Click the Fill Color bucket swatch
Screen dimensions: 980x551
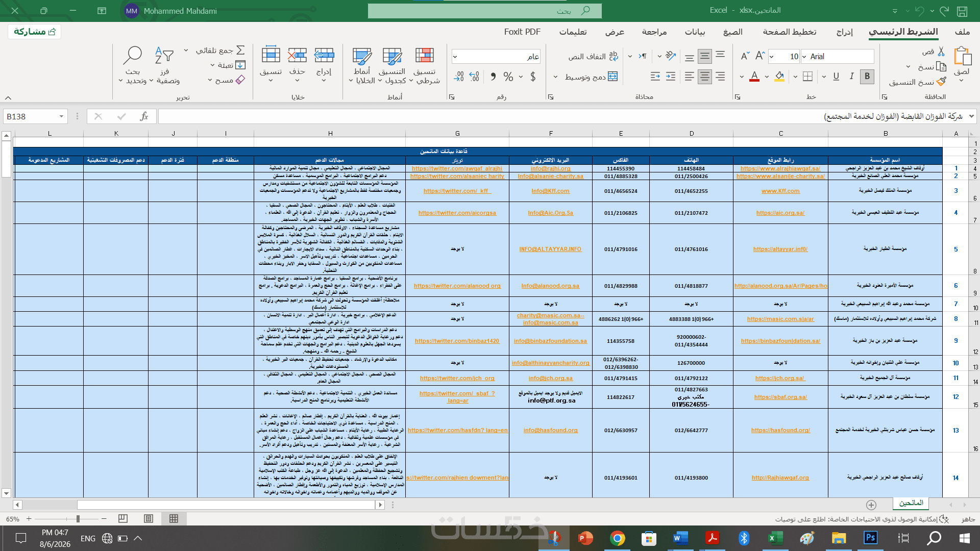(x=779, y=77)
